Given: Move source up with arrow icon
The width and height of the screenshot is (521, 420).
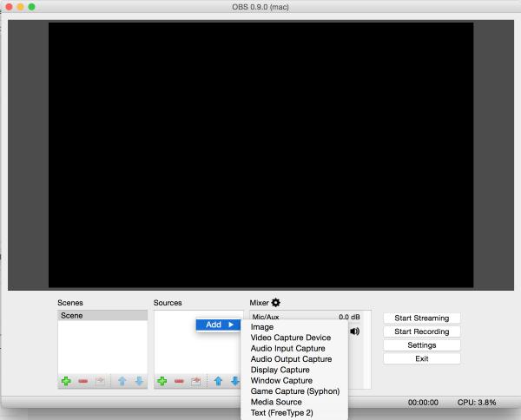Looking at the screenshot, I should tap(218, 381).
